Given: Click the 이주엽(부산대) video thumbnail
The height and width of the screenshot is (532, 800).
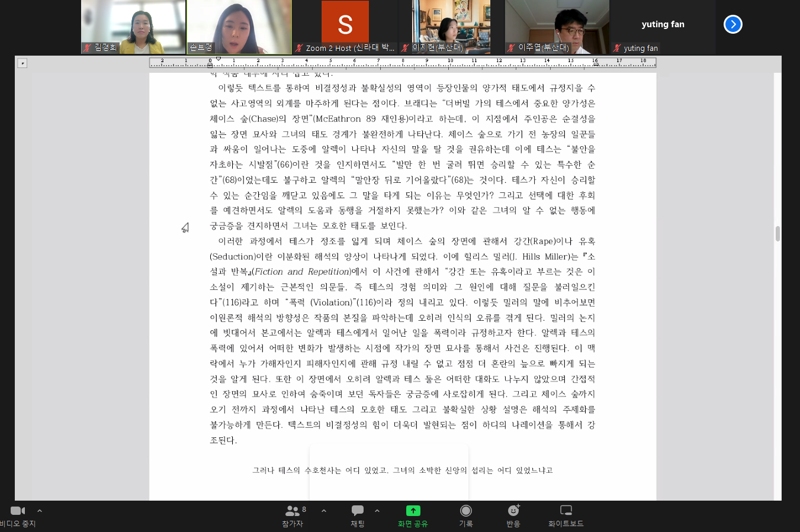Looking at the screenshot, I should (x=557, y=27).
